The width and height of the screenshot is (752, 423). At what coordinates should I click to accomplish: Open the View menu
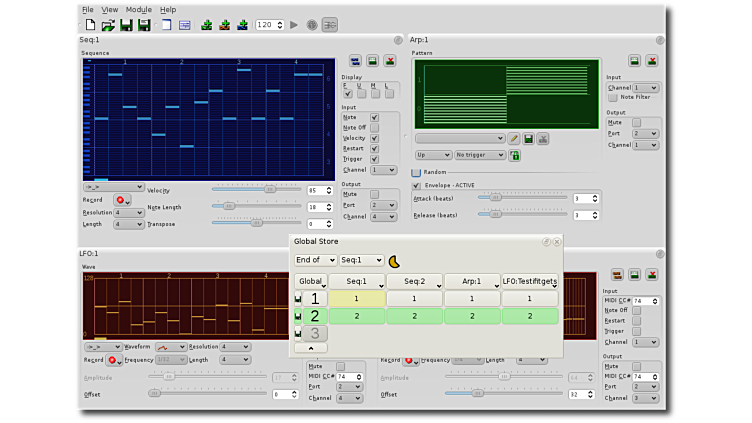(x=110, y=9)
